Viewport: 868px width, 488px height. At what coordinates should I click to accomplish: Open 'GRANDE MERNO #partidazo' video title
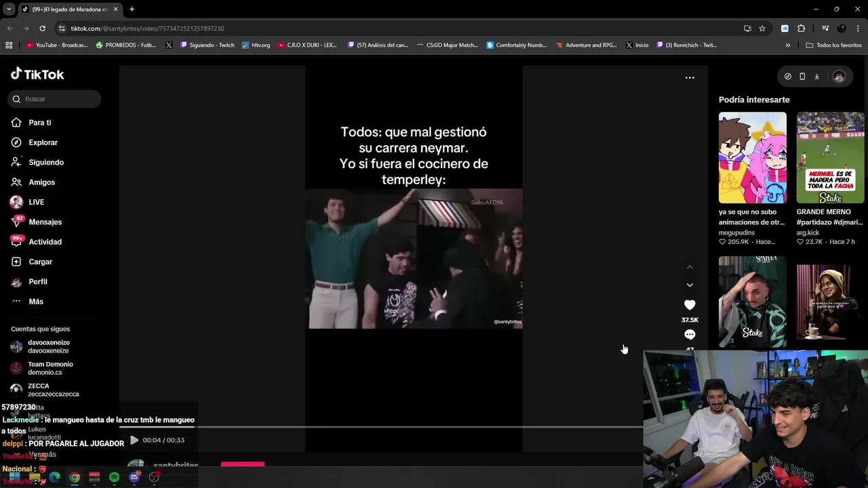[x=829, y=217]
